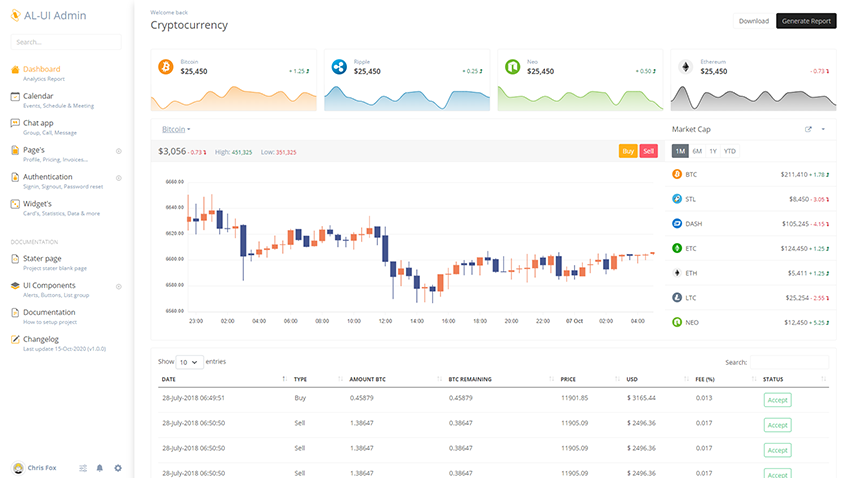Image resolution: width=850 pixels, height=478 pixels.
Task: Click the sliders icon beside Chris Fox
Action: [83, 467]
